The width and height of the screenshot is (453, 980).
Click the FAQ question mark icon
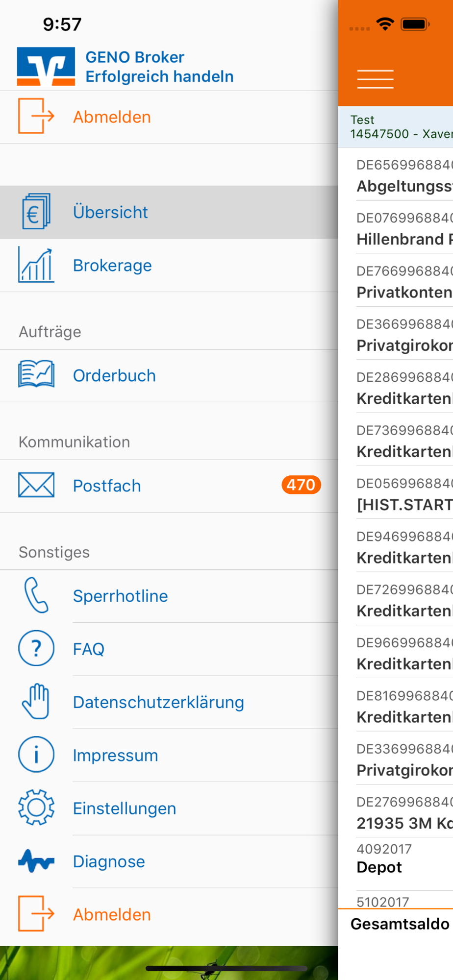tap(36, 648)
